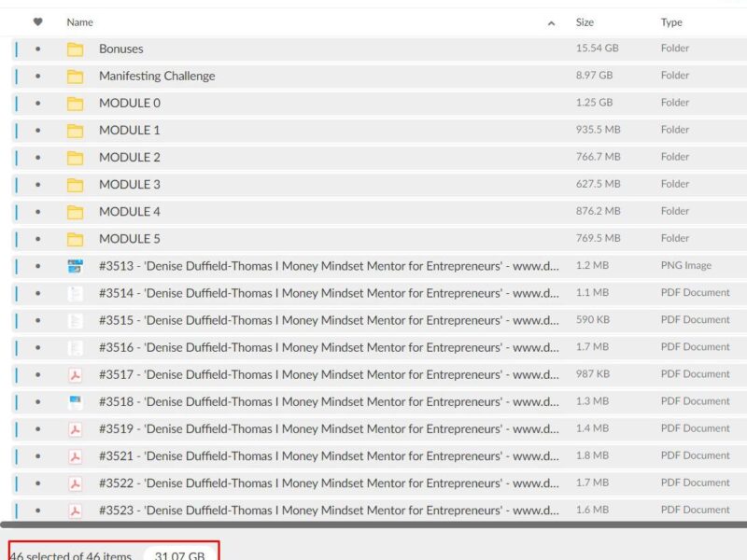The height and width of the screenshot is (560, 747).
Task: Click the horizontal scrollbar below the list
Action: click(x=373, y=525)
